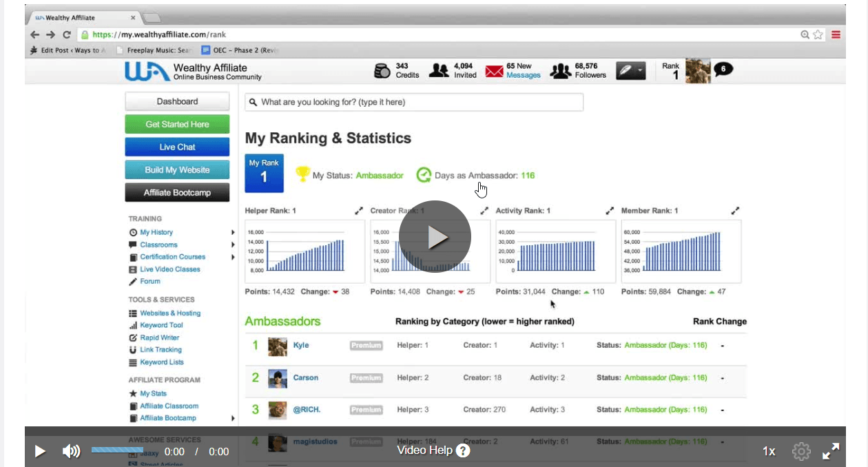Viewport: 868px width, 467px height.
Task: Open @RICH. profile
Action: click(x=307, y=410)
